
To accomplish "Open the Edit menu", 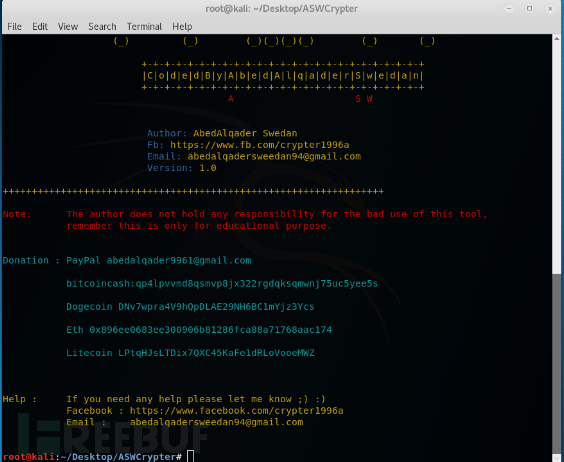I will (x=40, y=27).
